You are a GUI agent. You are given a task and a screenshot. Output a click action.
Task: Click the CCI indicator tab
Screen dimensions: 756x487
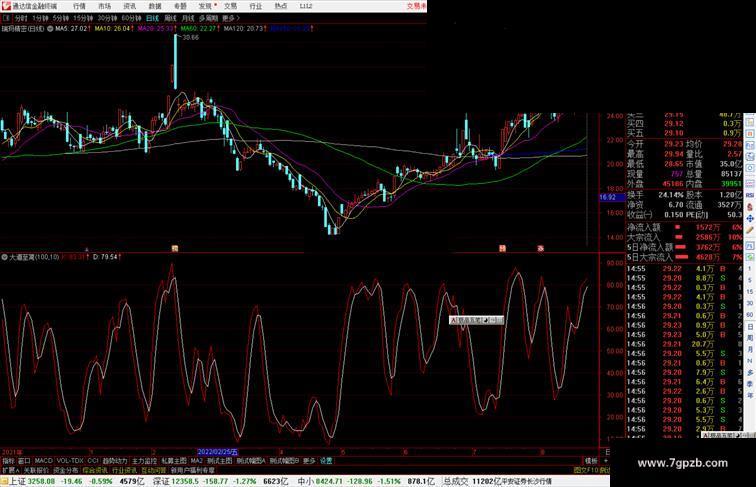pos(93,461)
